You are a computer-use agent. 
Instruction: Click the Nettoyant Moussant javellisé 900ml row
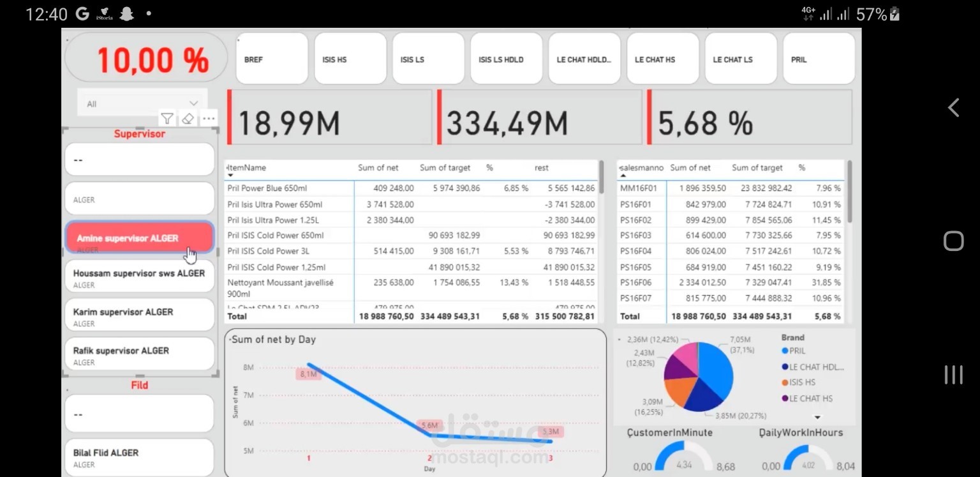(x=412, y=288)
